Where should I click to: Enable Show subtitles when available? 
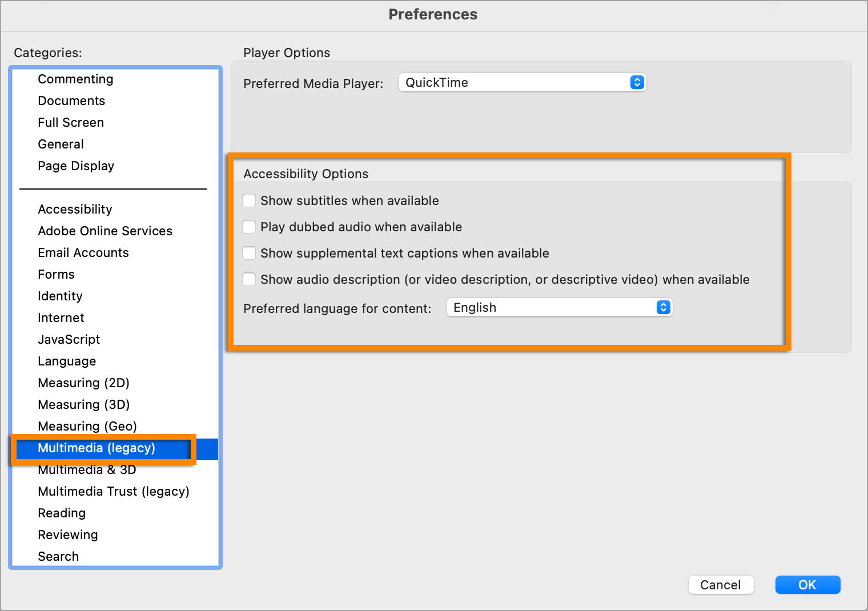coord(249,200)
